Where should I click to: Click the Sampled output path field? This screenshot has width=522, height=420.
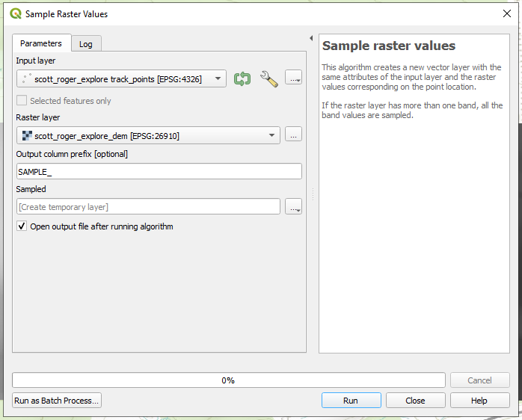click(149, 207)
